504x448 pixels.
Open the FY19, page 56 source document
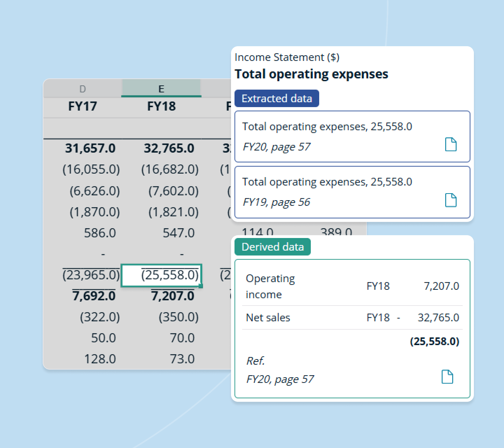[x=450, y=200]
